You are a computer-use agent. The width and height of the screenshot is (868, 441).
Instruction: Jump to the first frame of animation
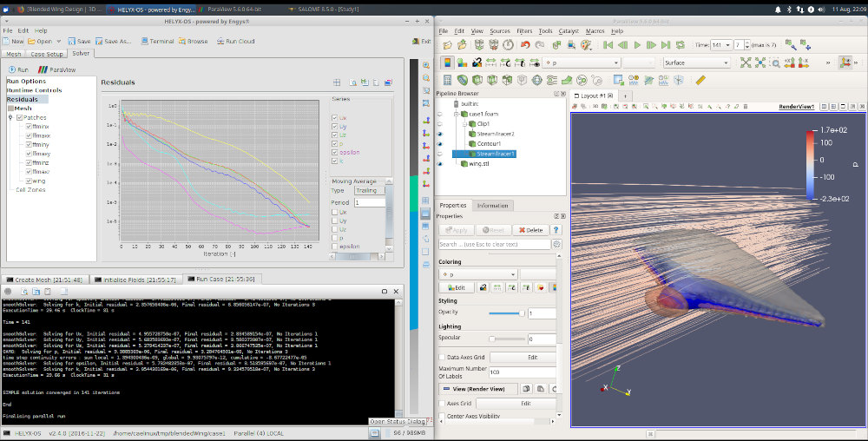[x=608, y=44]
